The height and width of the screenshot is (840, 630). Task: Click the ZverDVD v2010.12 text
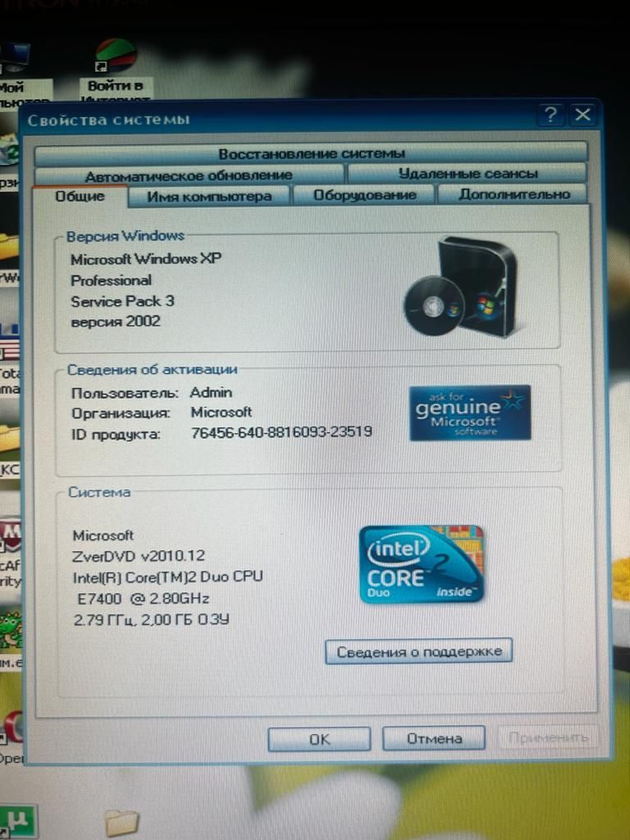tap(138, 556)
